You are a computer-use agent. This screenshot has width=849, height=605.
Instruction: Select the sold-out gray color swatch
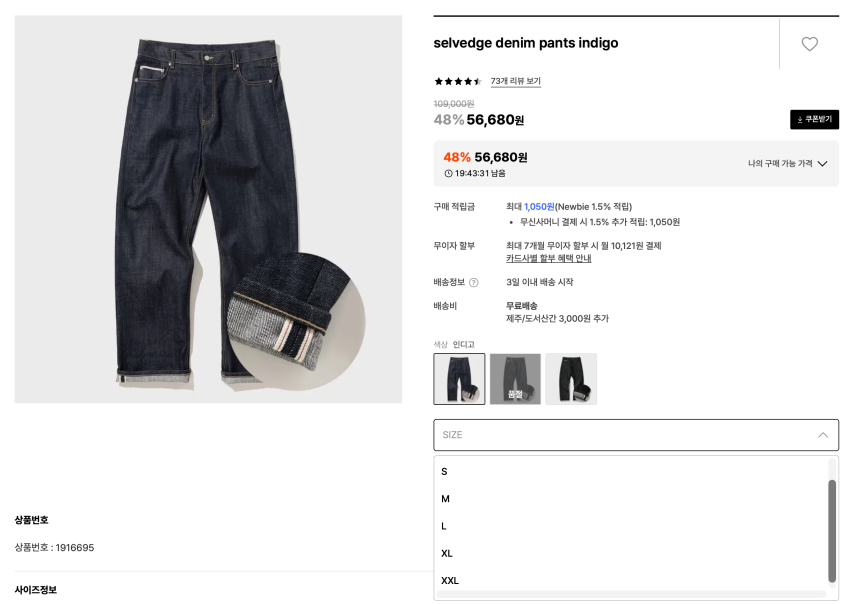tap(515, 379)
